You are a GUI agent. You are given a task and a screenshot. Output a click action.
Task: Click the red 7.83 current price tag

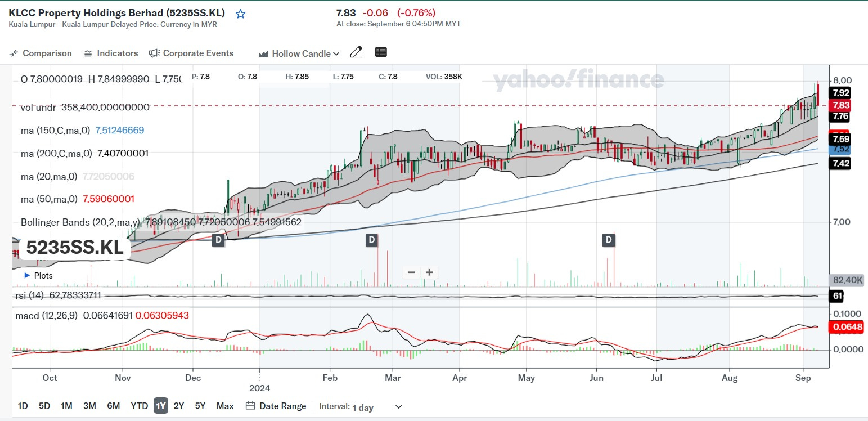coord(841,105)
